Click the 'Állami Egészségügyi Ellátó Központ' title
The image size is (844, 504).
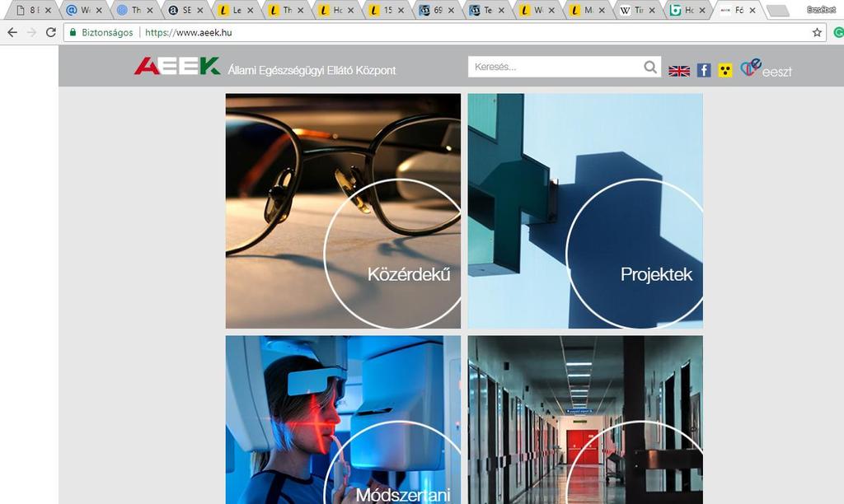pos(312,71)
